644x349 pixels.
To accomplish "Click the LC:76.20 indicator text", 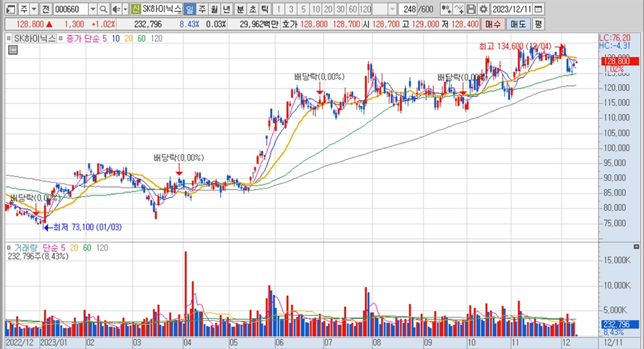I will [615, 38].
